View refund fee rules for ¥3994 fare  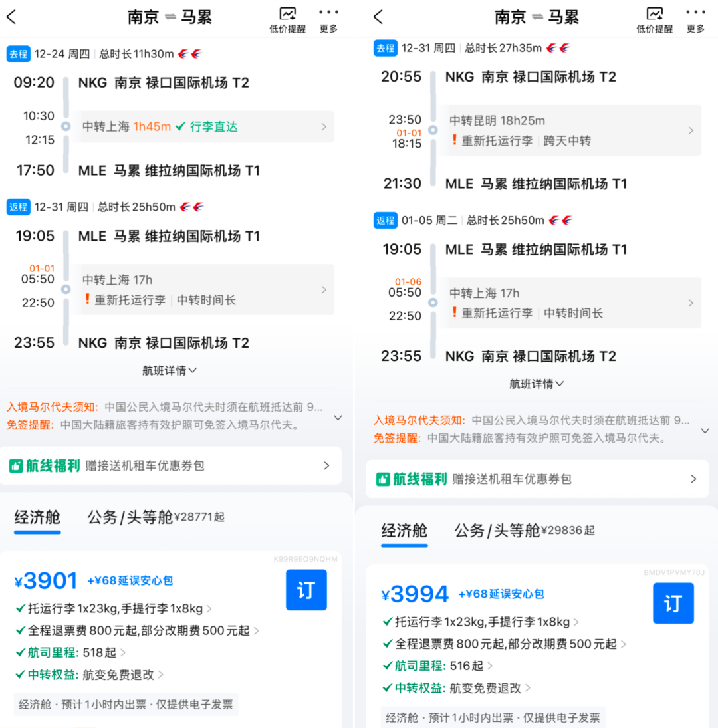pos(505,644)
